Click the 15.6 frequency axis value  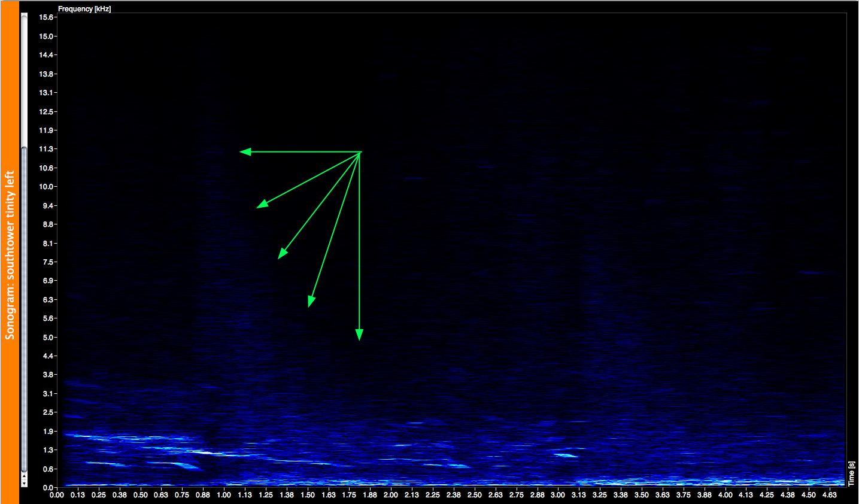[x=46, y=17]
